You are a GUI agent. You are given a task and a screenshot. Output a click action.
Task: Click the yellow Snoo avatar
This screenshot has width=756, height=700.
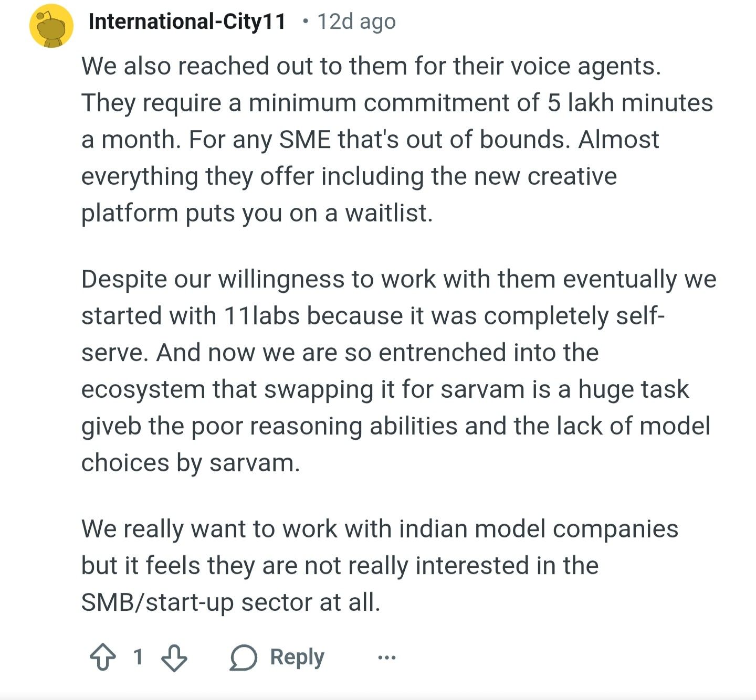coord(51,26)
